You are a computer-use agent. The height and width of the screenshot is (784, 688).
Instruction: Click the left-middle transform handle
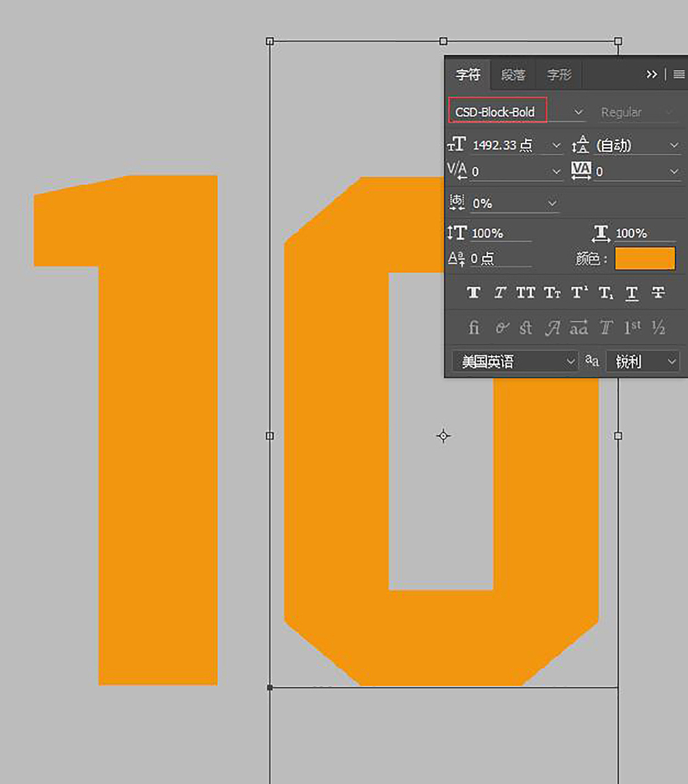(270, 436)
